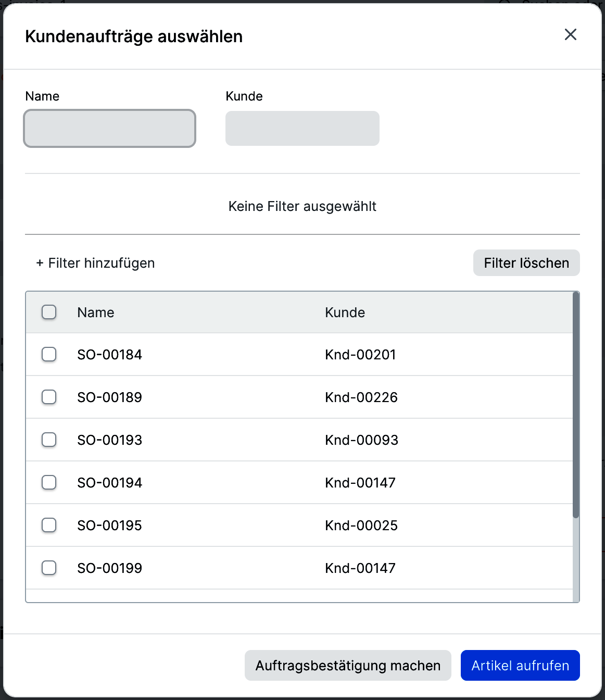Viewport: 605px width, 700px height.
Task: Check the SO-00193 row checkbox
Action: [49, 440]
